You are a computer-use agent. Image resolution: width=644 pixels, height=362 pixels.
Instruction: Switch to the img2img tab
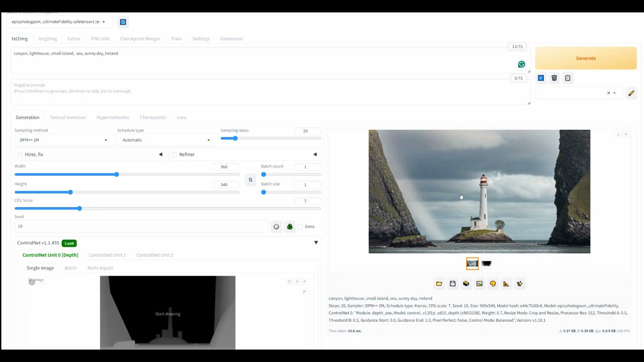pos(48,39)
